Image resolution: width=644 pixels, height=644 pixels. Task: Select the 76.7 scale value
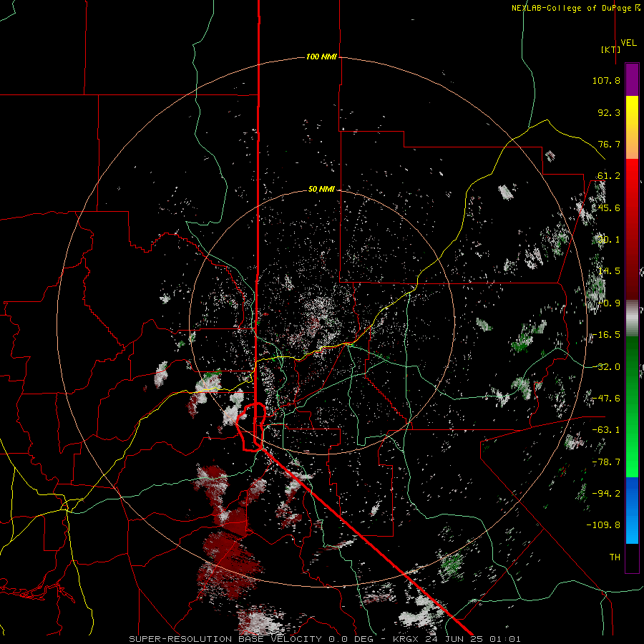[609, 144]
